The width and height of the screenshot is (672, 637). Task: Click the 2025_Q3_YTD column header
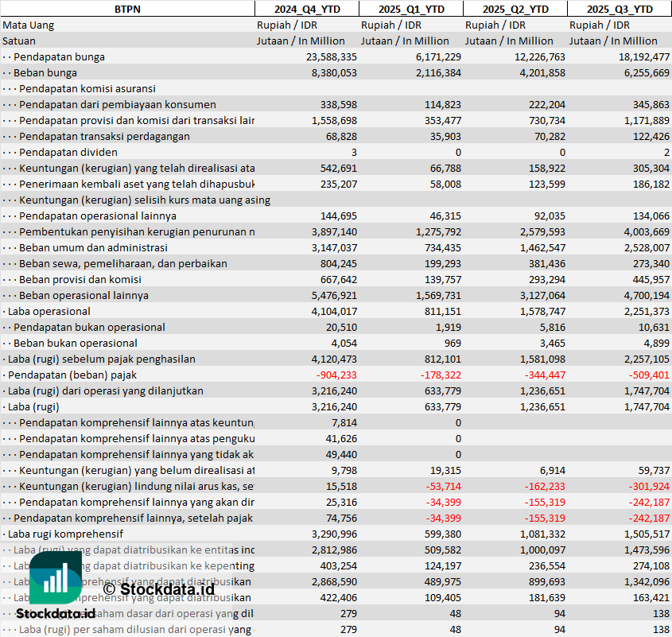tap(620, 9)
